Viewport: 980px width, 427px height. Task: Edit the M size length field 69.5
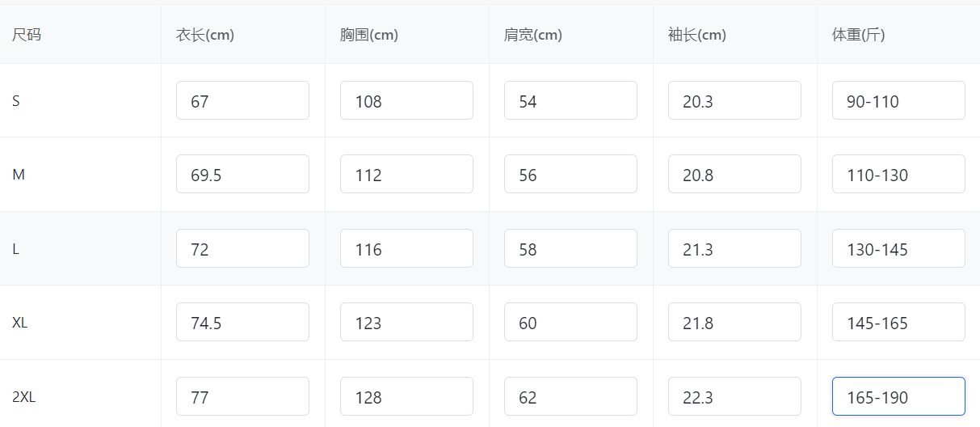coord(242,175)
